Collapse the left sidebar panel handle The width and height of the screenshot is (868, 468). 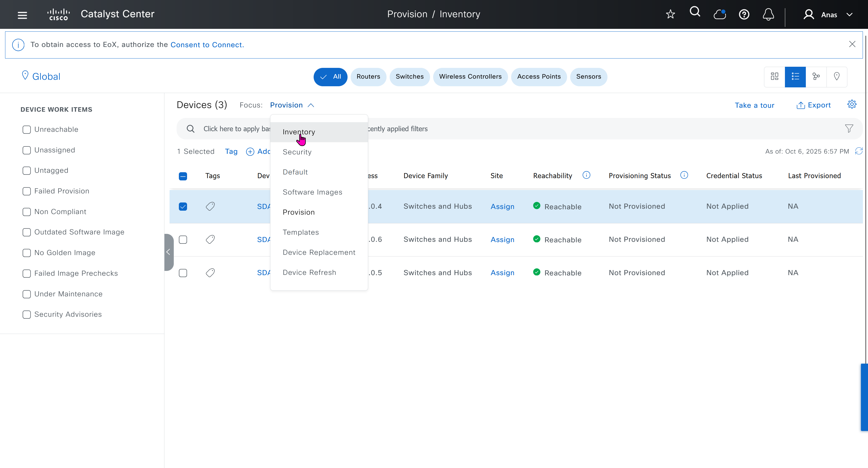(x=168, y=252)
